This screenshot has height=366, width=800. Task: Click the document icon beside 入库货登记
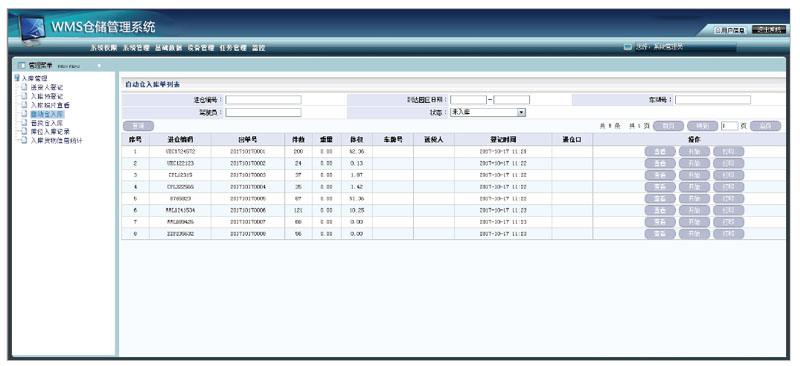coord(24,96)
